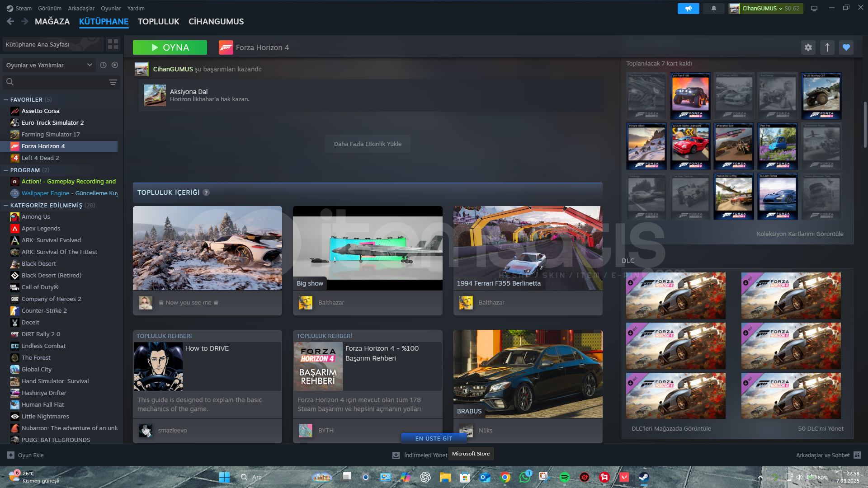
Task: Open WhatsApp from the taskbar
Action: 525,477
